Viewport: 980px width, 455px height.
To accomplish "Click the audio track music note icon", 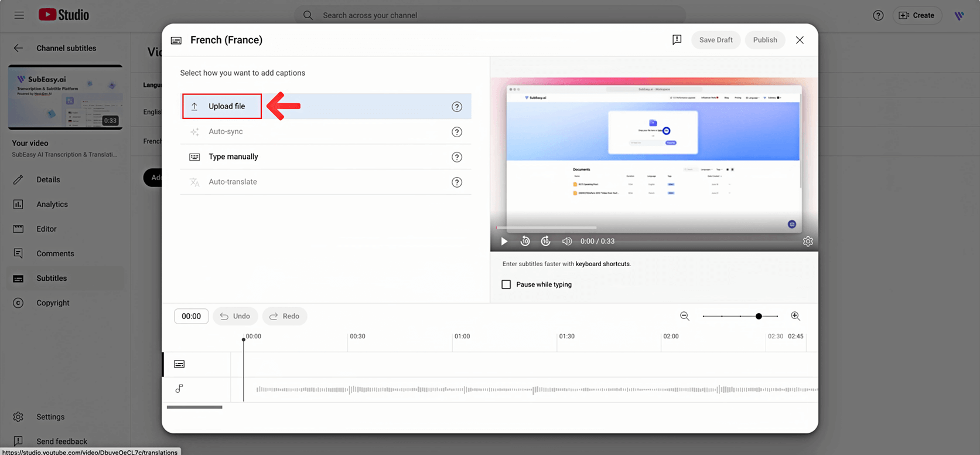I will tap(179, 389).
